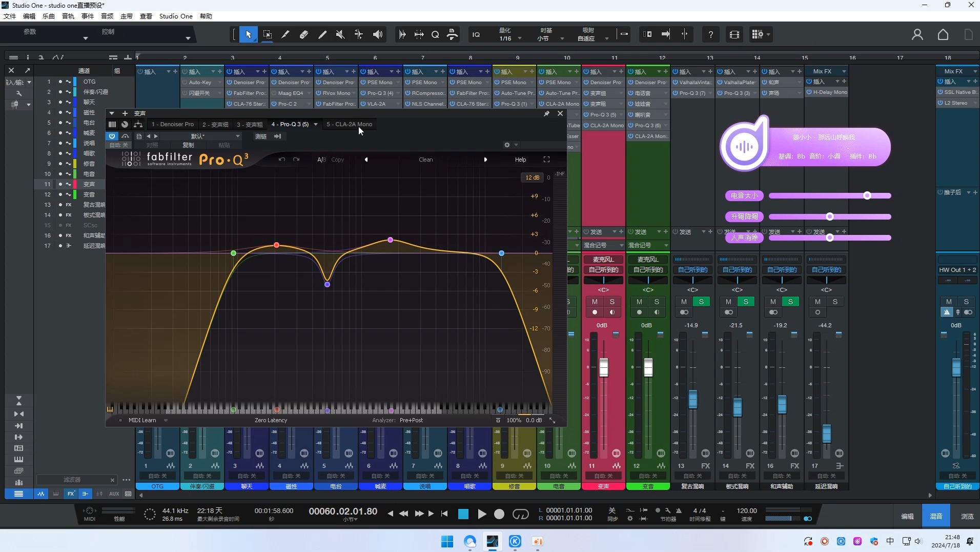Open the Pro-Q 3 display range 12 dB menu

point(532,178)
